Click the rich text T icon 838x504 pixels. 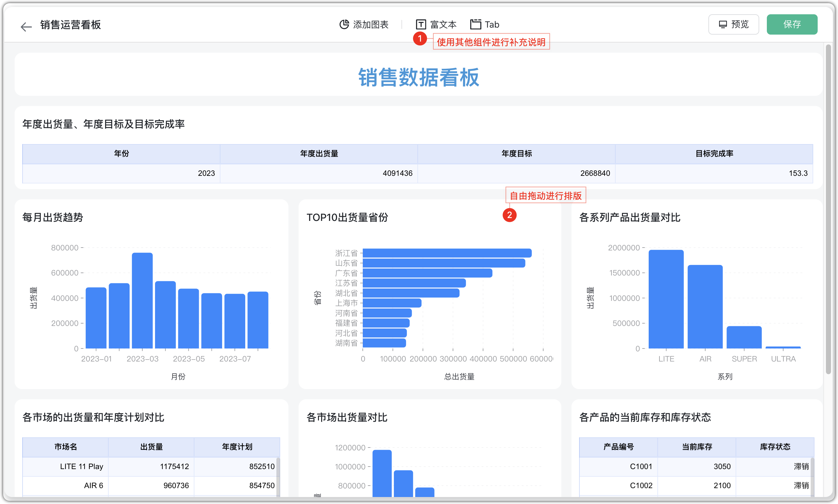tap(420, 24)
